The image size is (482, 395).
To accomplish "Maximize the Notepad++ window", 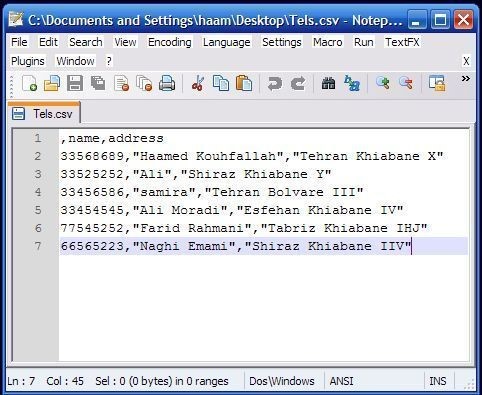I will coord(440,20).
